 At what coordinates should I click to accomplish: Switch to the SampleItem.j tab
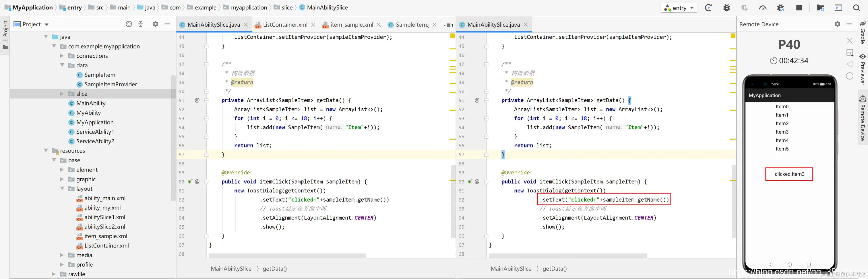click(412, 25)
